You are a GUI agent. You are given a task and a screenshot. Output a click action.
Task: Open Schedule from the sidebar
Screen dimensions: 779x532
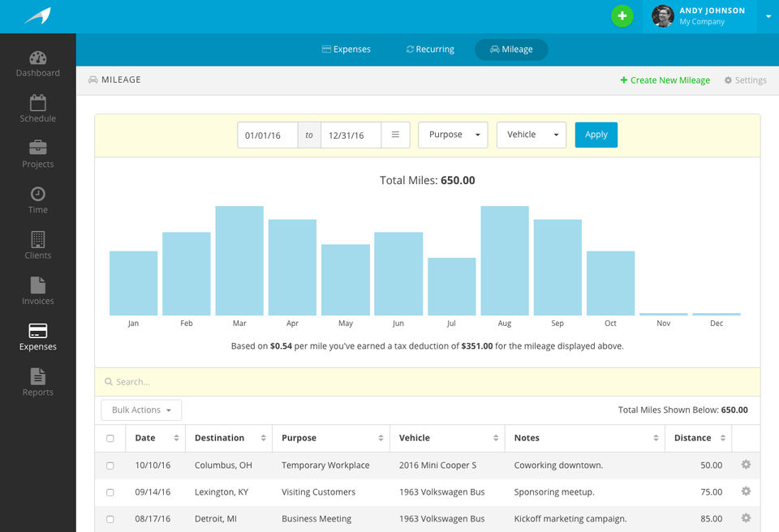coord(38,109)
